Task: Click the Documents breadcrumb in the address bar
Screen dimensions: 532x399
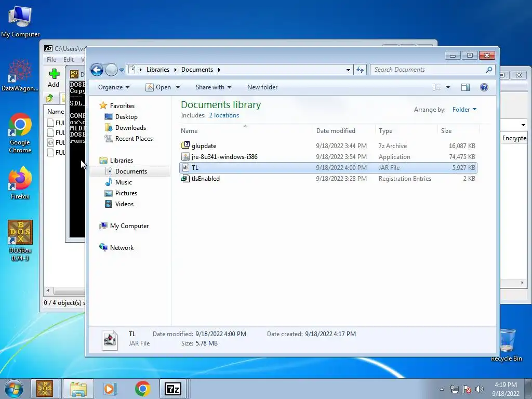Action: point(197,70)
